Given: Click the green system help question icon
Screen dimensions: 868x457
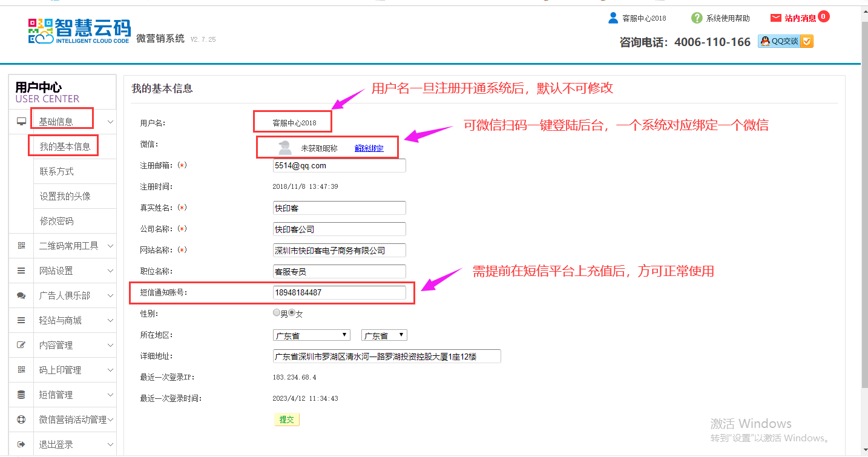Looking at the screenshot, I should 697,18.
